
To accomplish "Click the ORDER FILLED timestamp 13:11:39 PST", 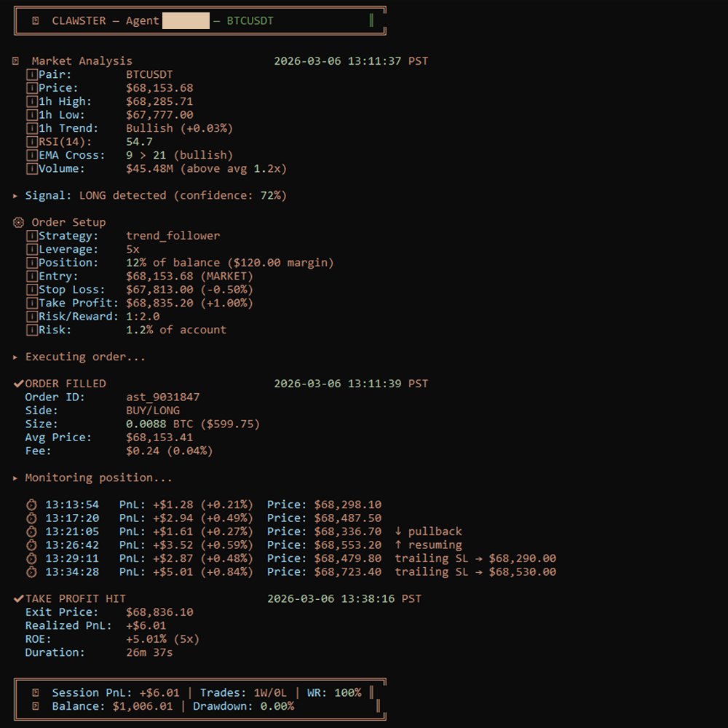I will 351,384.
